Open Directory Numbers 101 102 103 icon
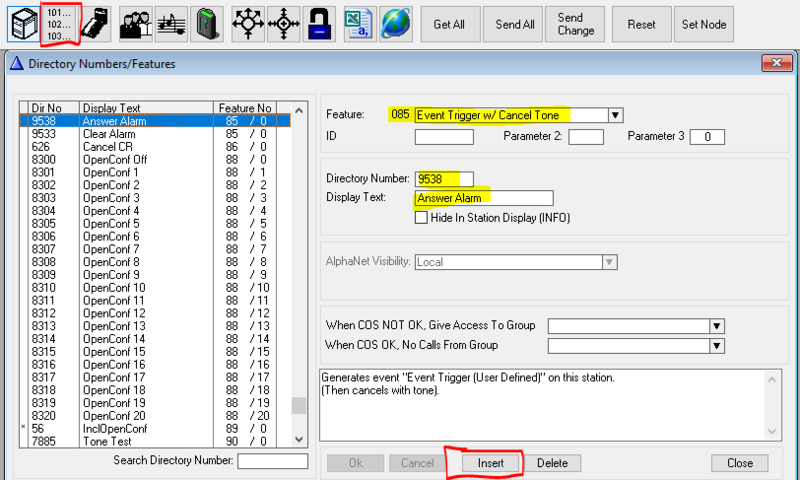Viewport: 800px width, 480px height. [59, 24]
